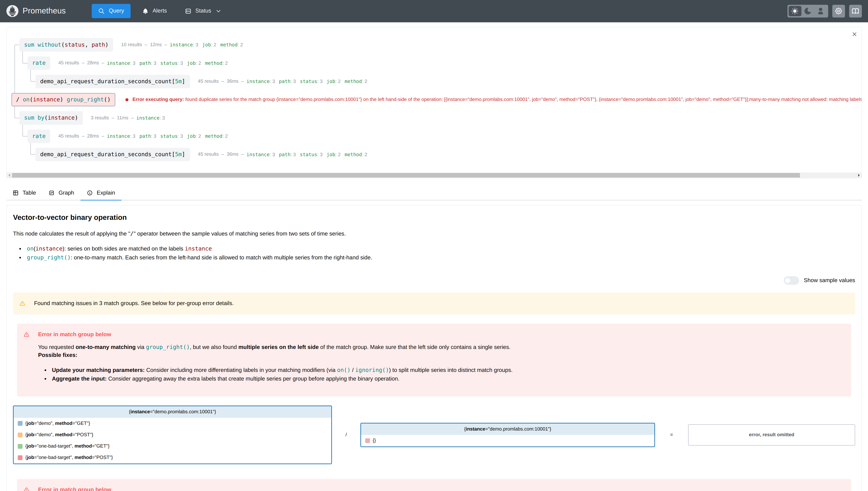
Task: Open the Query search page
Action: [x=111, y=10]
